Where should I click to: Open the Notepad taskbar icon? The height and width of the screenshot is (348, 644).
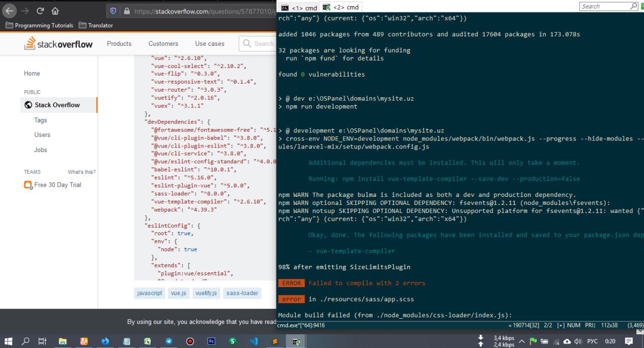(126, 341)
